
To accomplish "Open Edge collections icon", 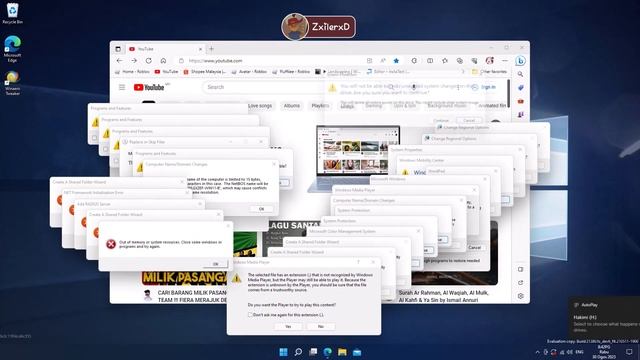I will click(x=460, y=60).
